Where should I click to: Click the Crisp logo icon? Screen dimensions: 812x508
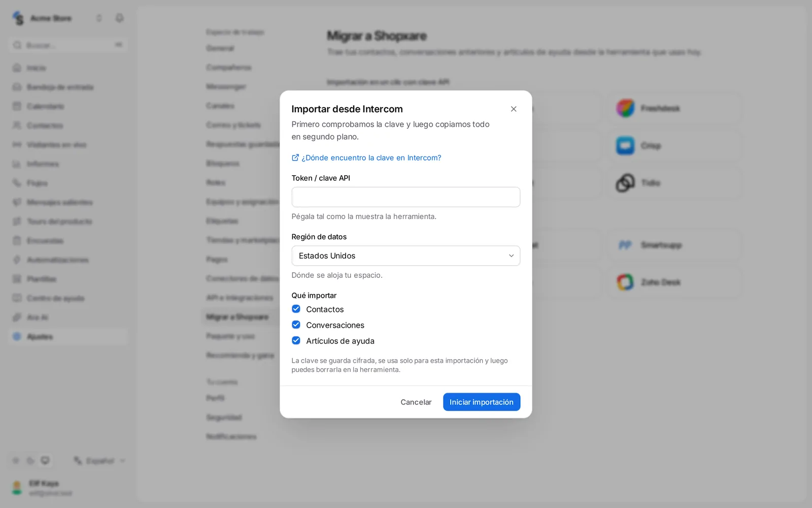[625, 146]
